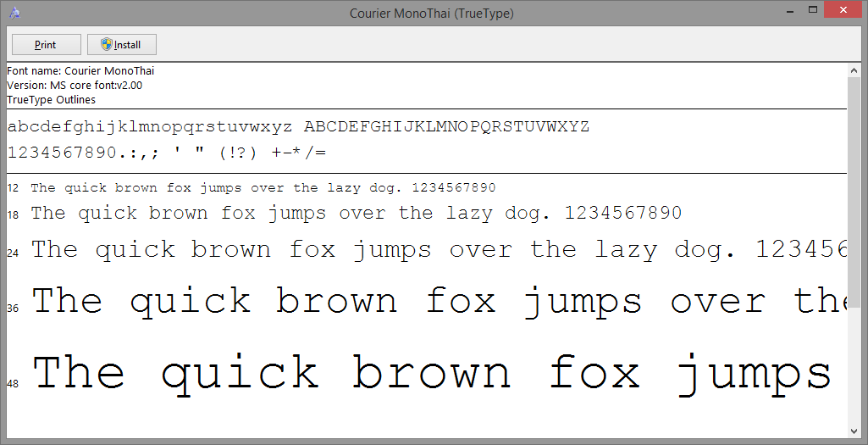Click the size 36 sample sentence
This screenshot has height=445, width=868.
click(x=439, y=302)
